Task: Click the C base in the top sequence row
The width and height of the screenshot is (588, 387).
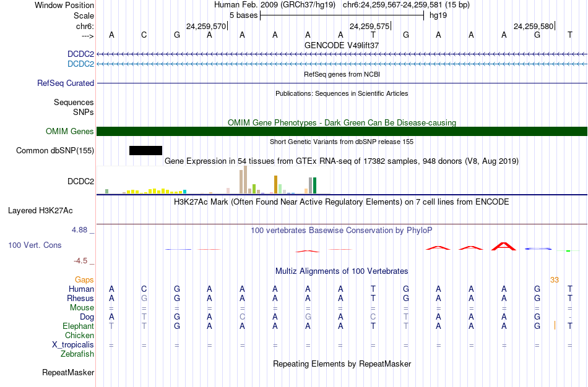Action: pos(144,35)
